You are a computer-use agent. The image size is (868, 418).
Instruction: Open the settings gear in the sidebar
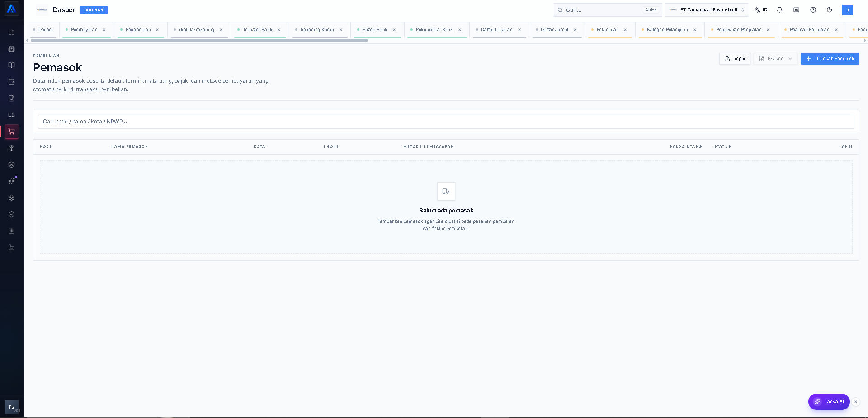tap(12, 198)
